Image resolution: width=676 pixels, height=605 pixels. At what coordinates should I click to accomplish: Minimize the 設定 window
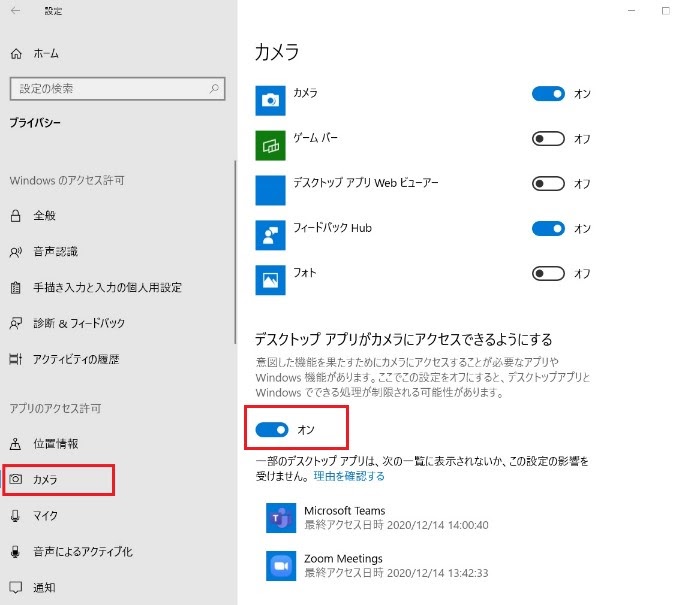coord(632,11)
